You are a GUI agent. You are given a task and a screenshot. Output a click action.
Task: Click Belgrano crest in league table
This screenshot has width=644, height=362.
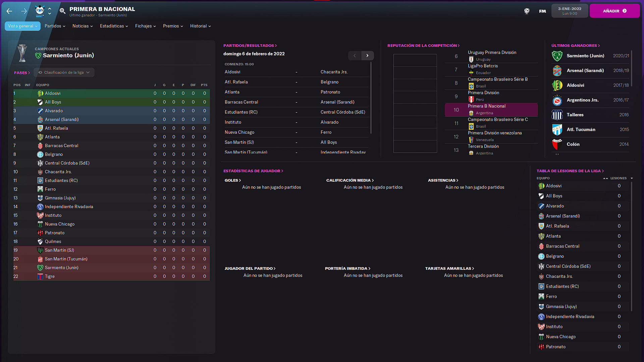click(40, 155)
